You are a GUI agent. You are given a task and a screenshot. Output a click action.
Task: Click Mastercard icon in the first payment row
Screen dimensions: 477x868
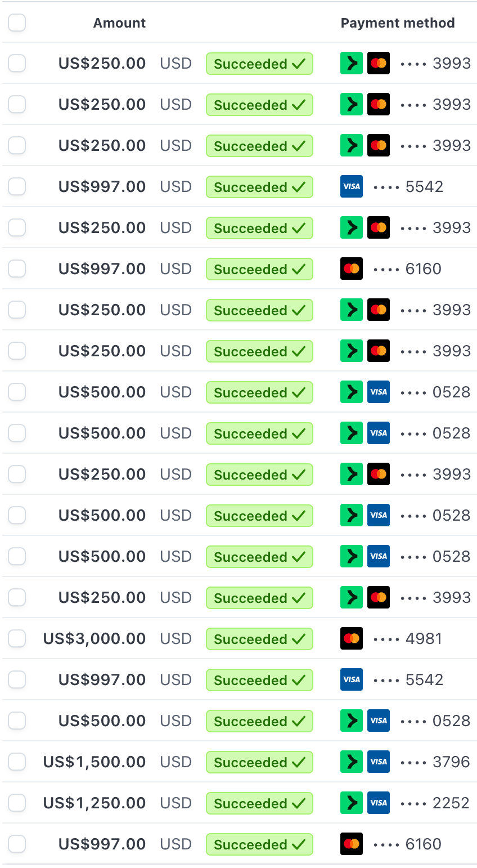379,63
